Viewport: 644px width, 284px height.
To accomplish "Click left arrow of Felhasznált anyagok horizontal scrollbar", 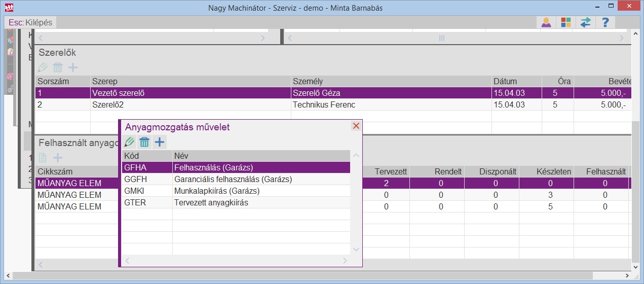I will [x=41, y=265].
